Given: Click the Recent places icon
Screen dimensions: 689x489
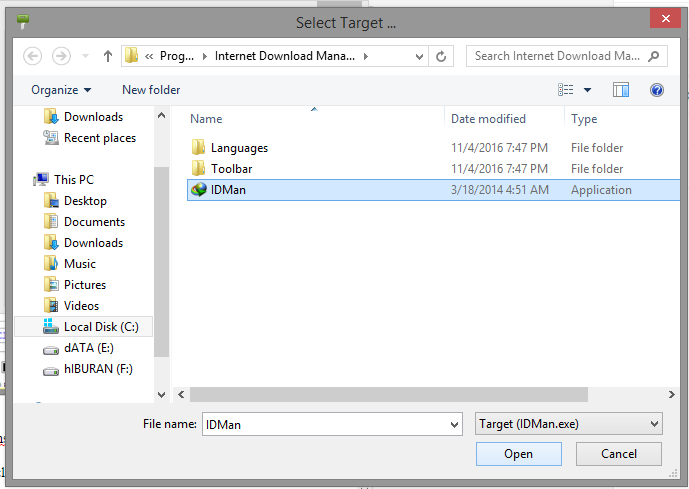Looking at the screenshot, I should point(51,138).
